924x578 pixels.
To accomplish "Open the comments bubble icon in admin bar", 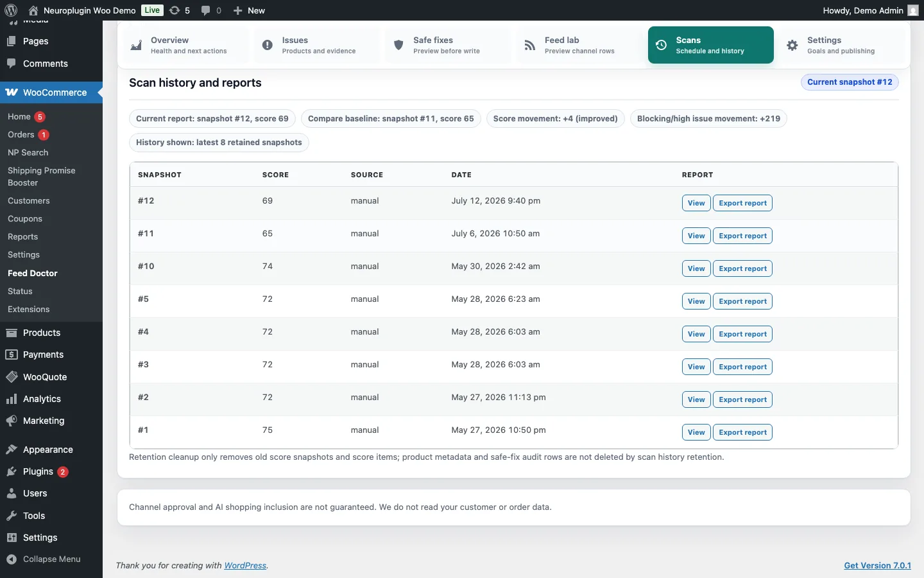I will [x=205, y=10].
